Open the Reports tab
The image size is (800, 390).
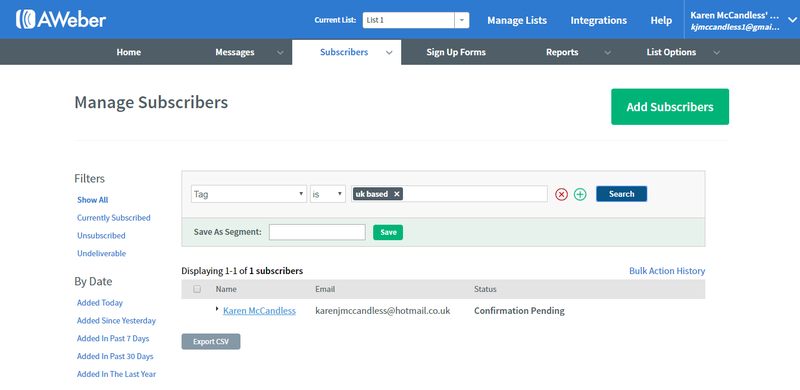click(x=562, y=52)
